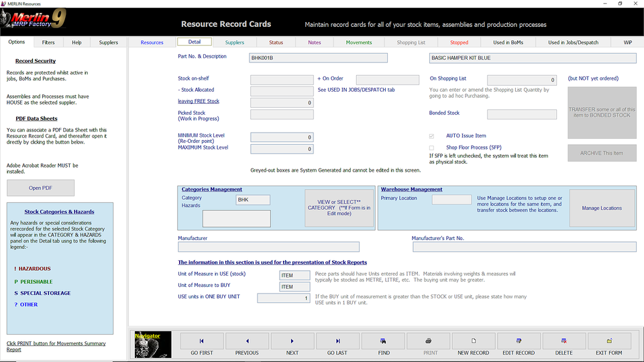
Task: Close the form with EXIT FORM
Action: click(609, 341)
